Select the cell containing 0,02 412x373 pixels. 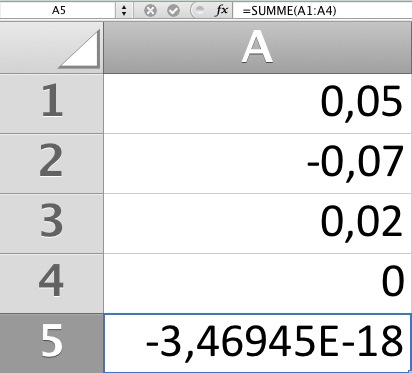click(258, 223)
